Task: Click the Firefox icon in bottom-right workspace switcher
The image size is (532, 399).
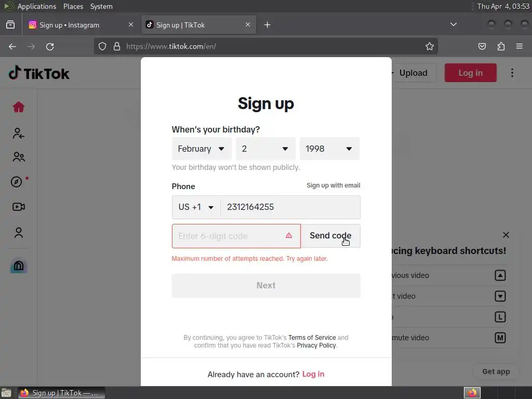Action: click(x=472, y=393)
